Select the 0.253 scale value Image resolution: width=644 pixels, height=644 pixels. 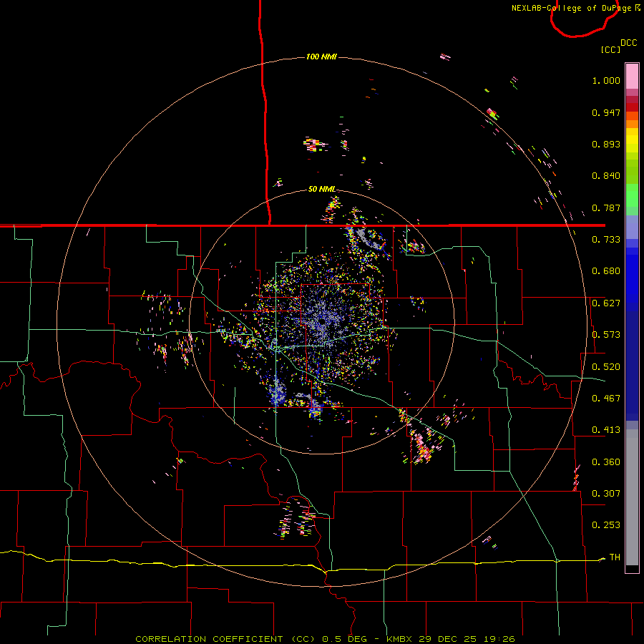[606, 525]
